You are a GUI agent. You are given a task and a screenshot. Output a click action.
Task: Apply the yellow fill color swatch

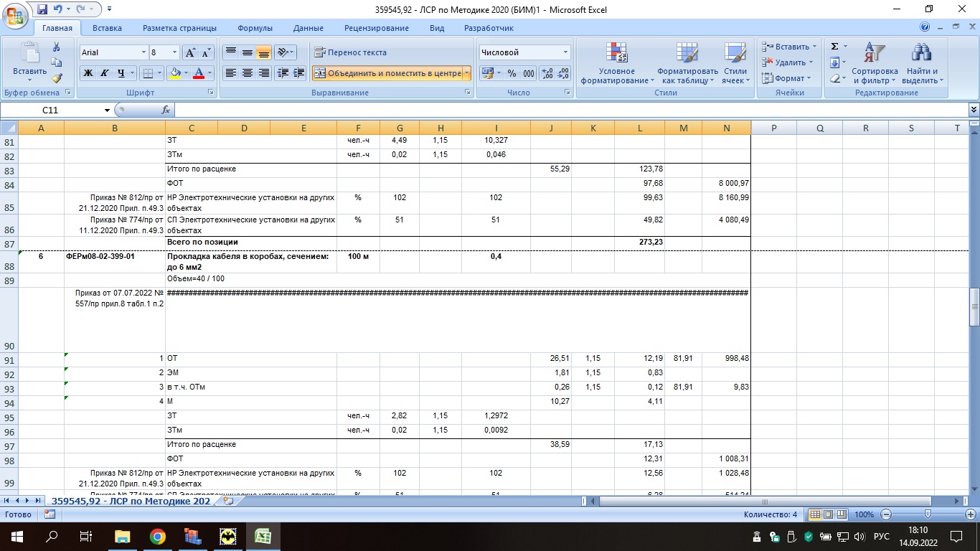(x=174, y=73)
